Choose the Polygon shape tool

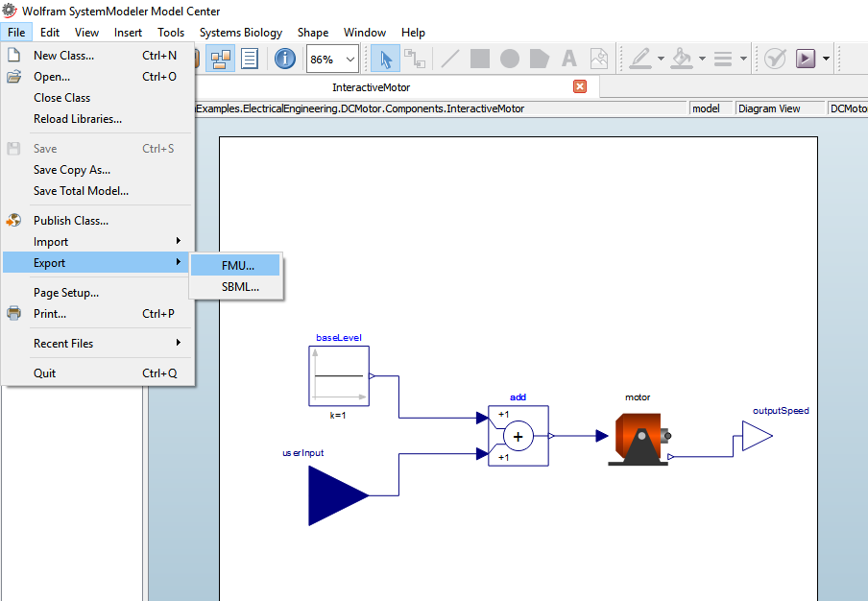pyautogui.click(x=540, y=59)
